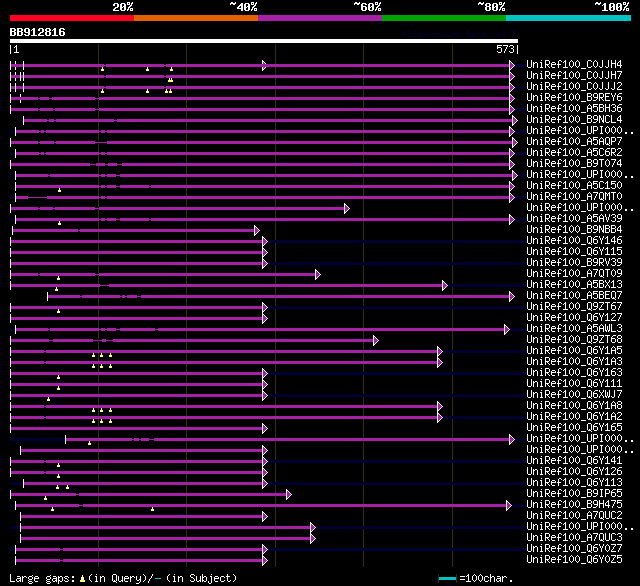Screen dimensions: 640x586
Task: Select the UniRef100_B9NBB4 label
Action: click(574, 230)
